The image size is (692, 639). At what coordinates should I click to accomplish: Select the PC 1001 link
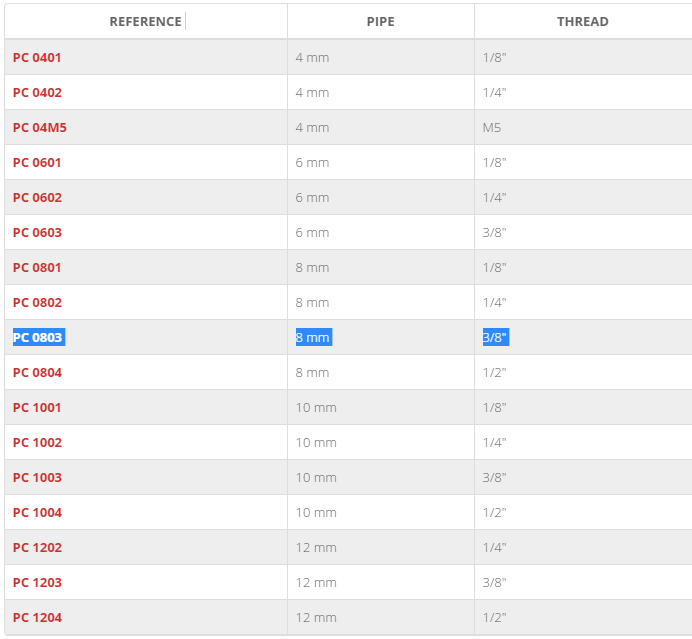click(37, 408)
